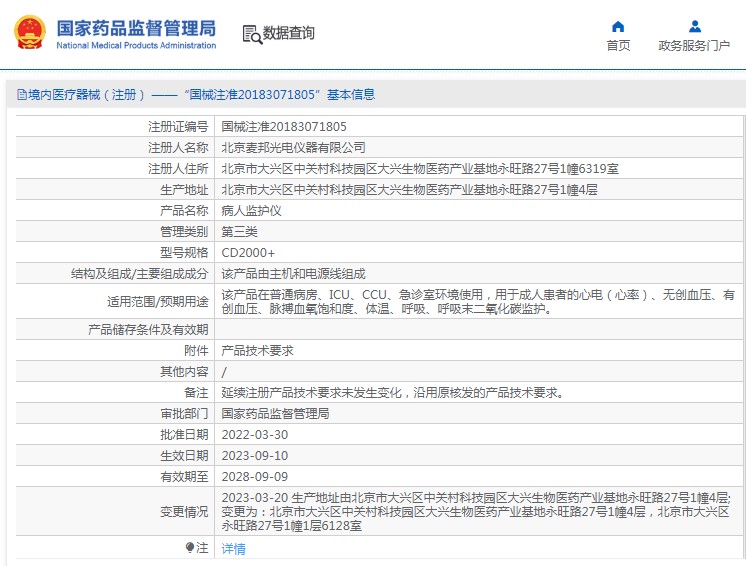Image resolution: width=746 pixels, height=566 pixels.
Task: Select effective date 2023-09-10
Action: (x=255, y=456)
